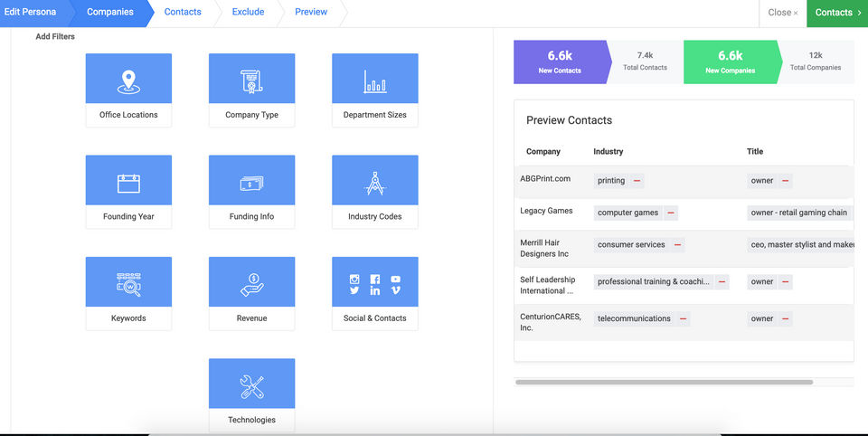Open the Industry Codes filter tile
Viewport: 868px width, 436px height.
pos(374,192)
